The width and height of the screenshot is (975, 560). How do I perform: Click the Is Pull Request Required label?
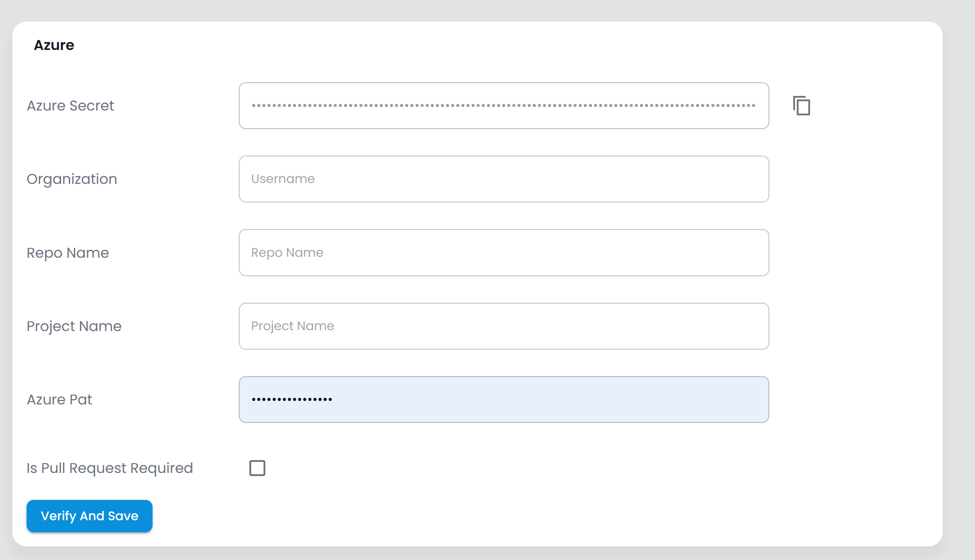click(x=110, y=468)
